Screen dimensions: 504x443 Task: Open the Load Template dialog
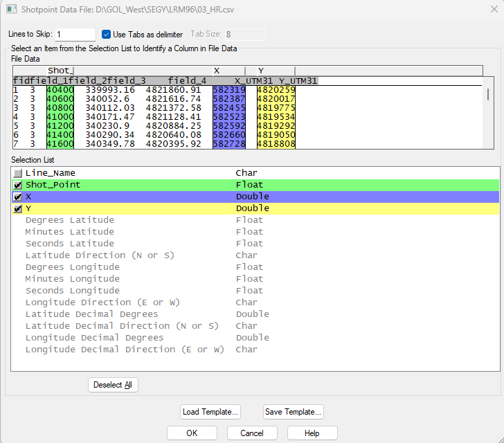pos(210,412)
